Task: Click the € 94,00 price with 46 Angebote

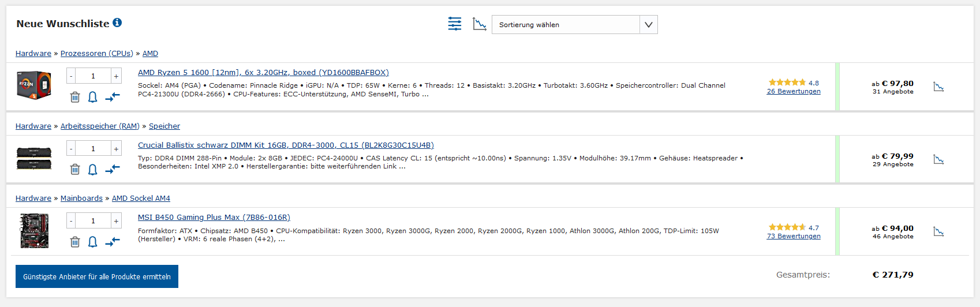Action: pyautogui.click(x=892, y=232)
